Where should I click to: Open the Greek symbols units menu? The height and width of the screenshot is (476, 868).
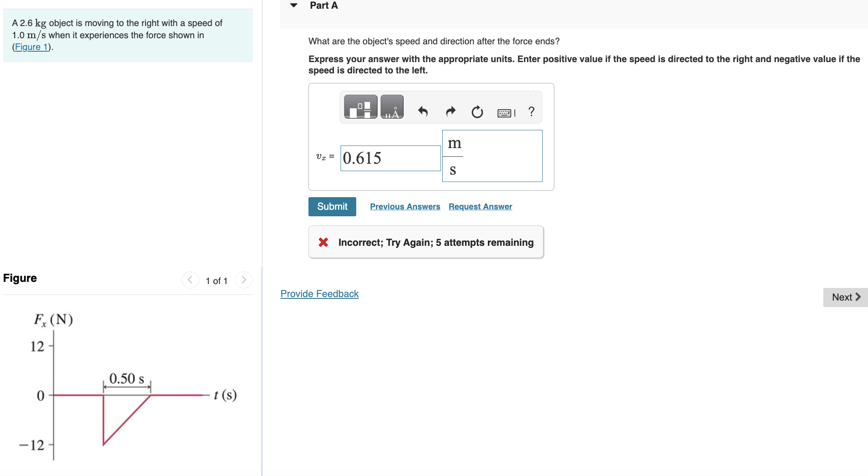[391, 107]
